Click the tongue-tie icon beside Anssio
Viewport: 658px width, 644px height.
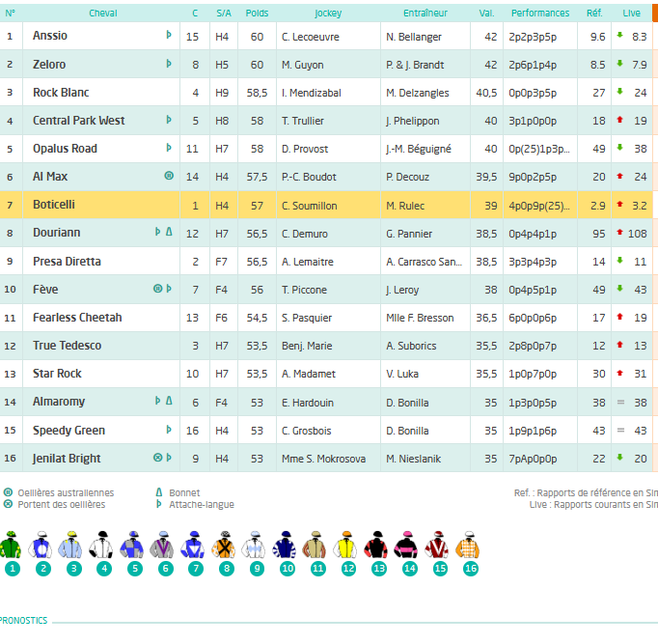coord(169,35)
